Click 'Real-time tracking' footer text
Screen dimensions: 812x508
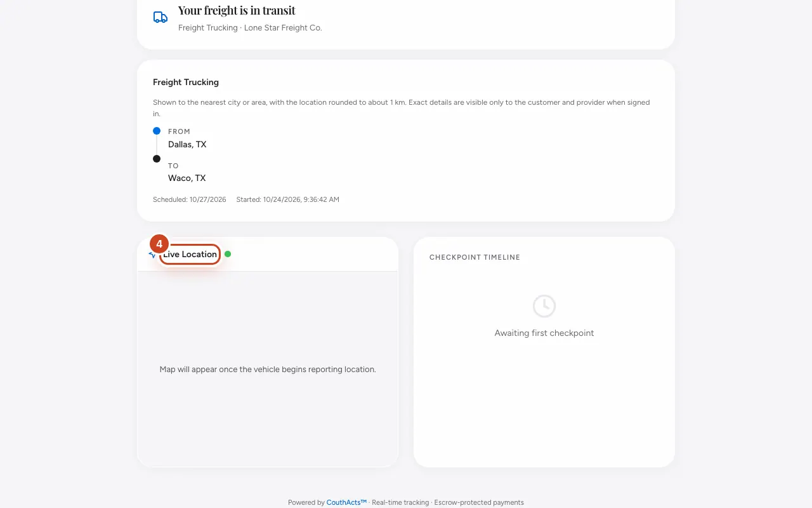[400, 502]
